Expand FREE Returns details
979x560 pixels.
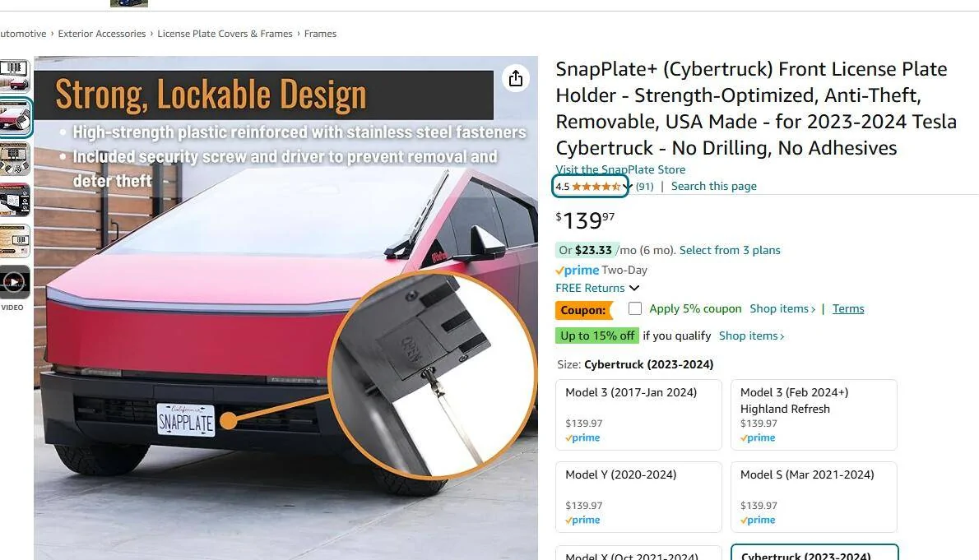pos(634,288)
